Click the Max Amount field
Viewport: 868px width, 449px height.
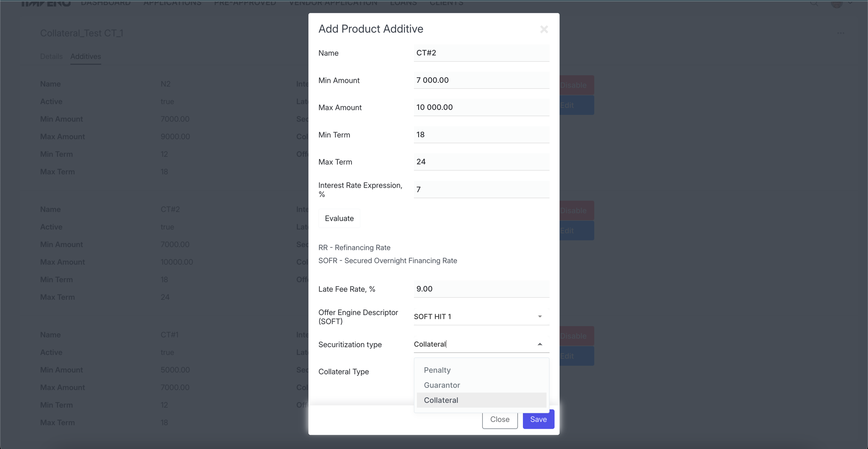(481, 107)
